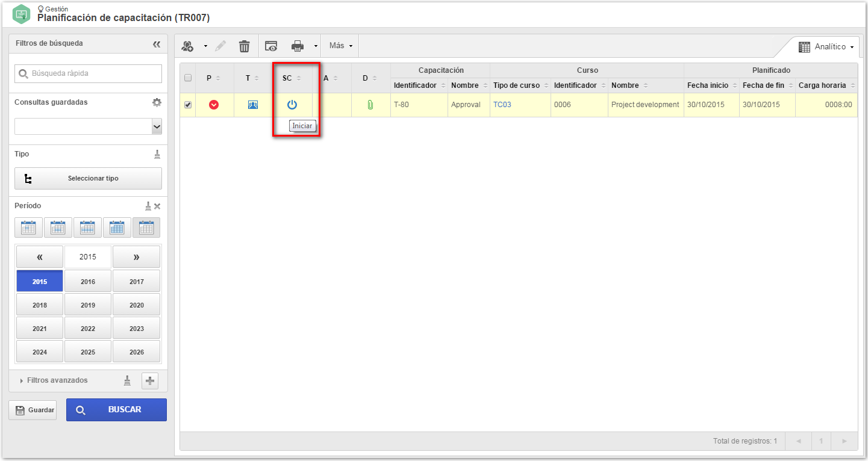This screenshot has height=461, width=868.
Task: Clear Filtros avanzados with broom icon
Action: point(127,380)
